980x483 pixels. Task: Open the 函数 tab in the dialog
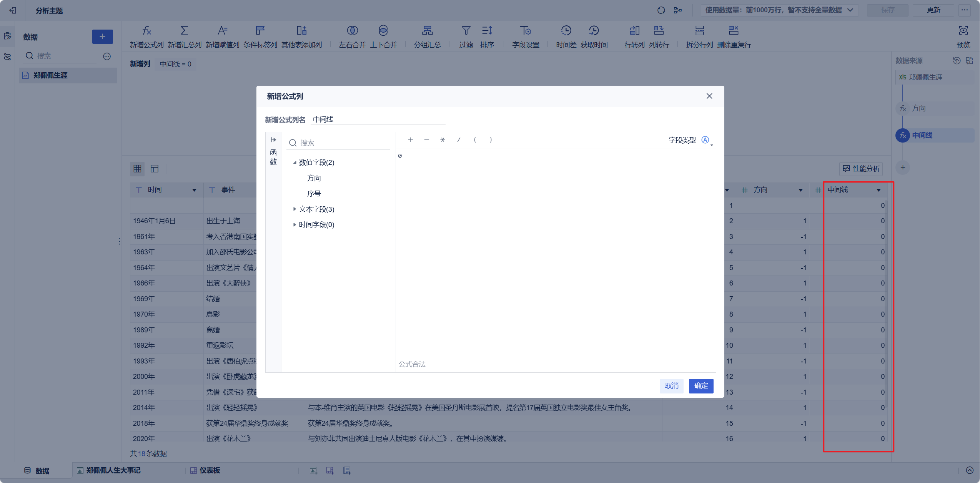point(273,157)
